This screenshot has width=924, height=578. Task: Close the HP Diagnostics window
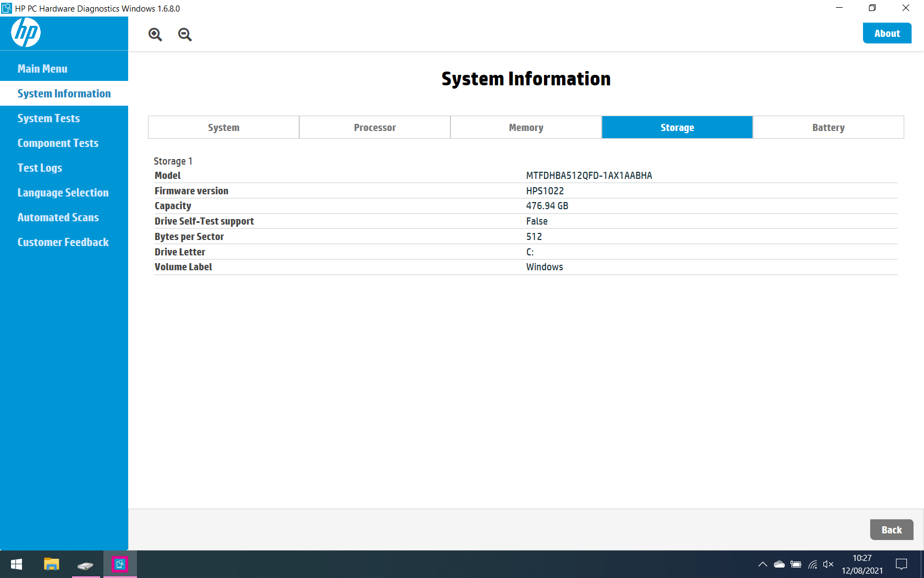coord(906,8)
